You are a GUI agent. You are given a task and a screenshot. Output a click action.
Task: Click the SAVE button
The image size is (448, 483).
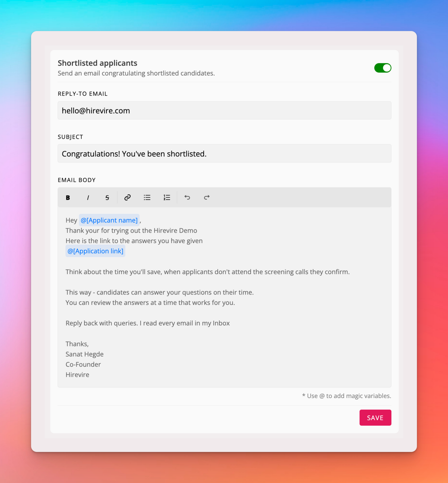click(x=375, y=417)
